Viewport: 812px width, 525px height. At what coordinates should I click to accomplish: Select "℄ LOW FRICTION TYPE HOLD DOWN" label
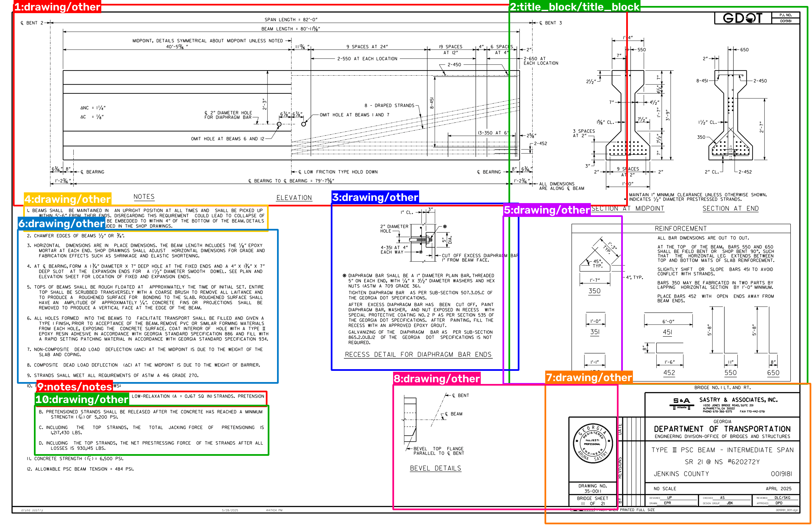(x=338, y=172)
